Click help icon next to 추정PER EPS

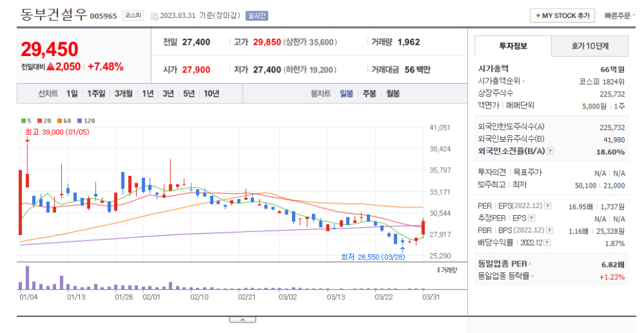click(x=531, y=218)
